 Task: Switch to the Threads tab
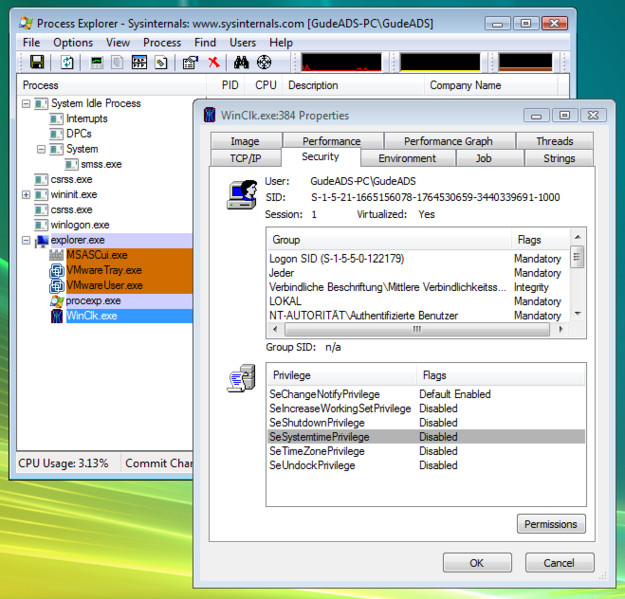[x=554, y=141]
